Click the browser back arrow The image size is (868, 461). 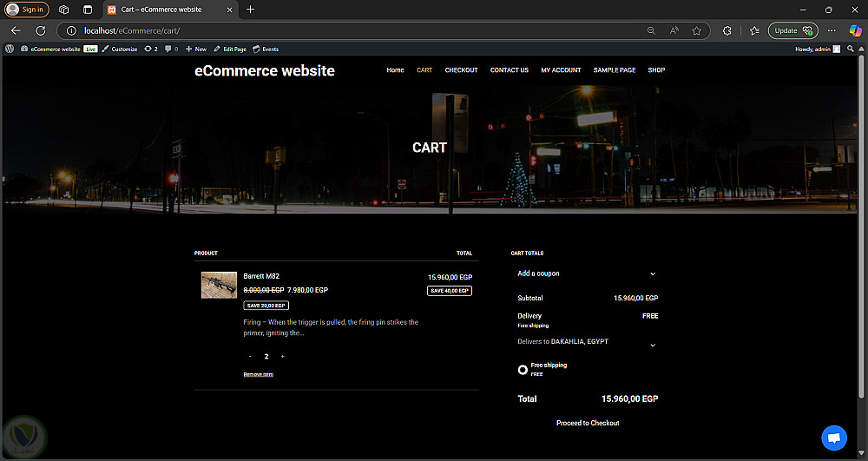[x=16, y=30]
